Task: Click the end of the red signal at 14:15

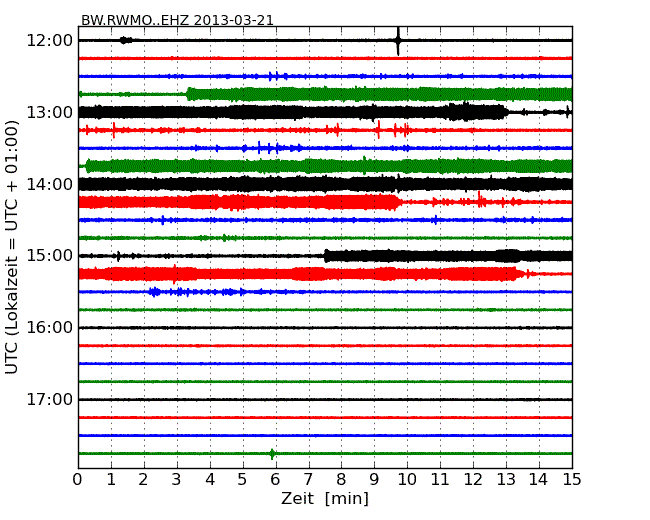Action: pos(400,202)
